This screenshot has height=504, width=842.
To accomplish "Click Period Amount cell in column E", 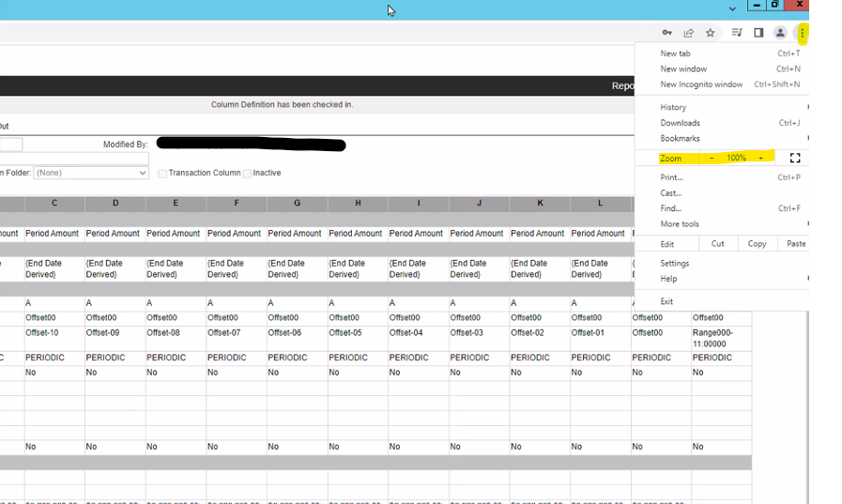I will (x=175, y=234).
